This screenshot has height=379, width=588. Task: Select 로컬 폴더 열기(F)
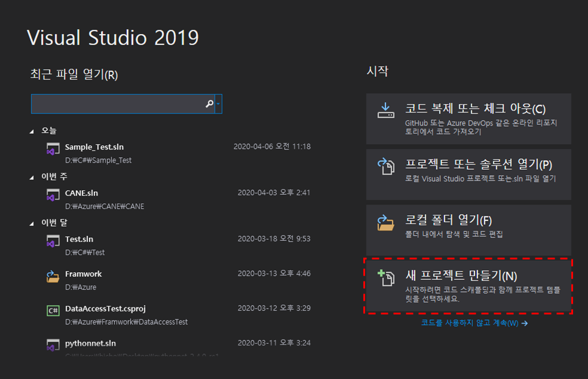pyautogui.click(x=468, y=230)
